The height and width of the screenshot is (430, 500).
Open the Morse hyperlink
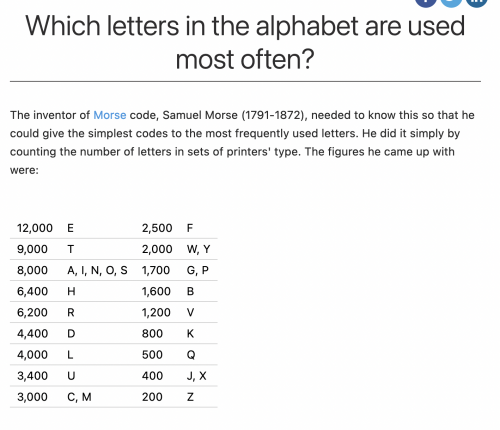[110, 115]
